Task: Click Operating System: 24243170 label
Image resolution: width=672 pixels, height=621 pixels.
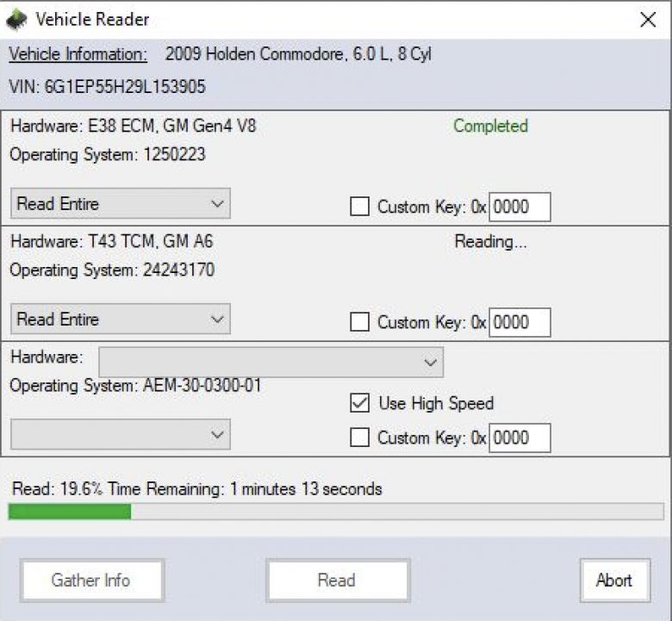Action: click(112, 270)
